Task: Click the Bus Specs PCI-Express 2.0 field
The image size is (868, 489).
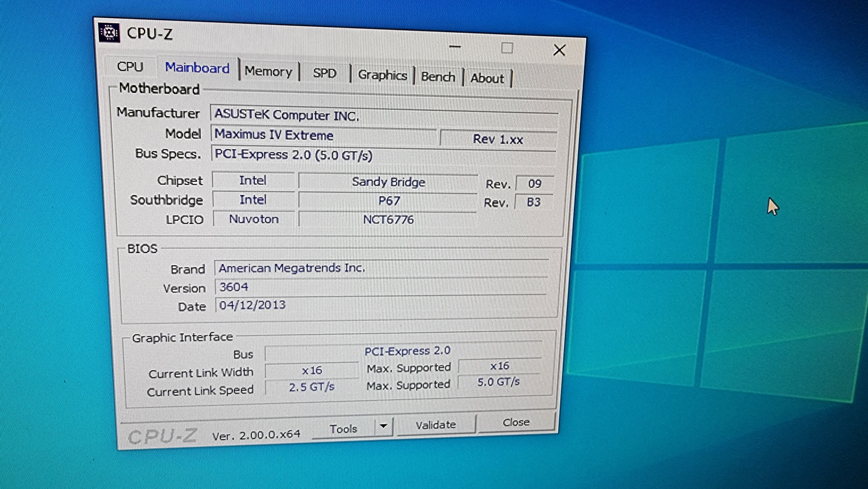Action: pos(383,156)
